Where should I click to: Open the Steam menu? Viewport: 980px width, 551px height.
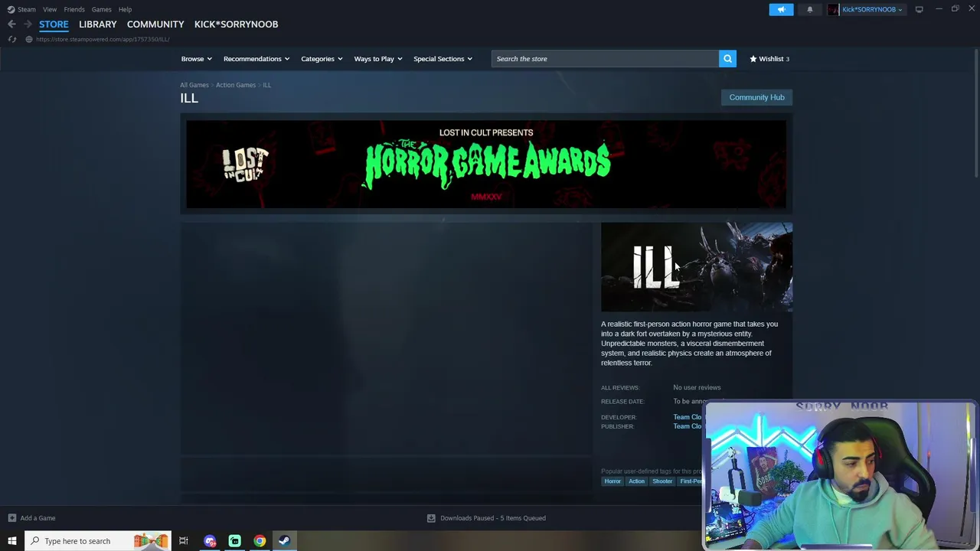coord(26,9)
